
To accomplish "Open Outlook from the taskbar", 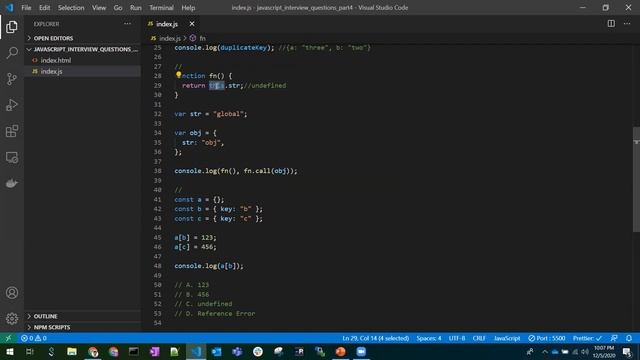I will pos(216,351).
